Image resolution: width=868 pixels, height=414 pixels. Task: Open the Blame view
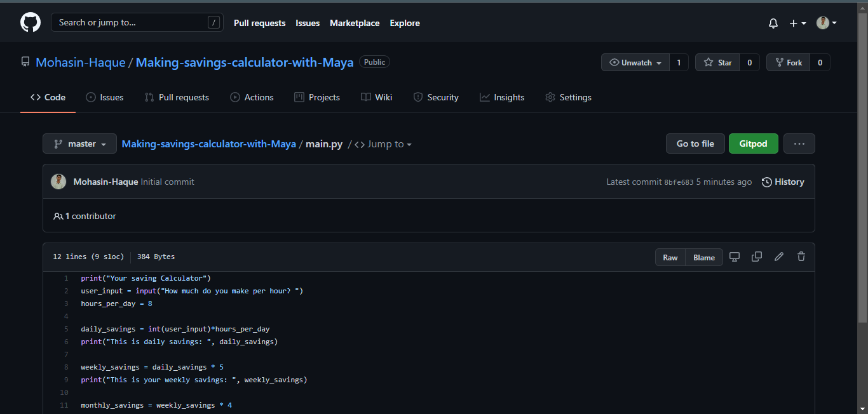pyautogui.click(x=704, y=257)
